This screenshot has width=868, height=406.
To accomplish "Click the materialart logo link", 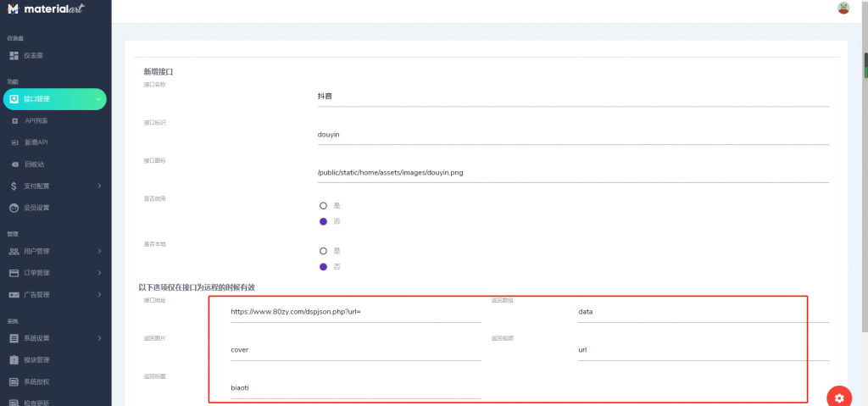I will coord(46,8).
